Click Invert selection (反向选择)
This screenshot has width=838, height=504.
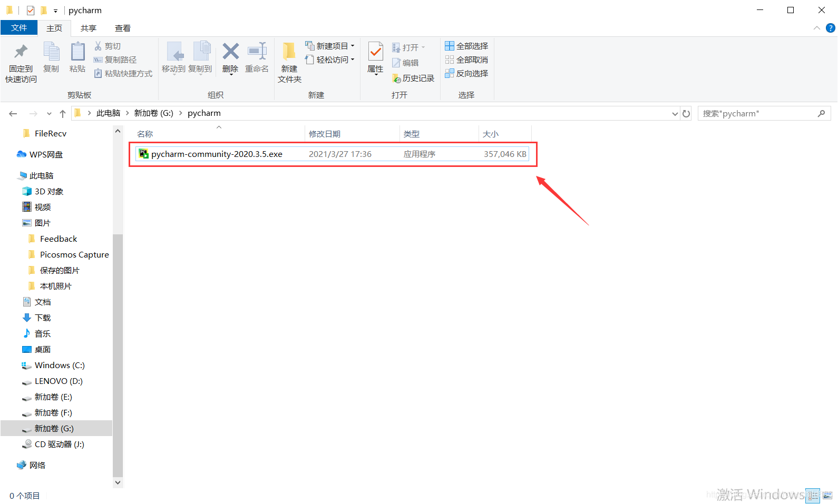click(x=466, y=74)
